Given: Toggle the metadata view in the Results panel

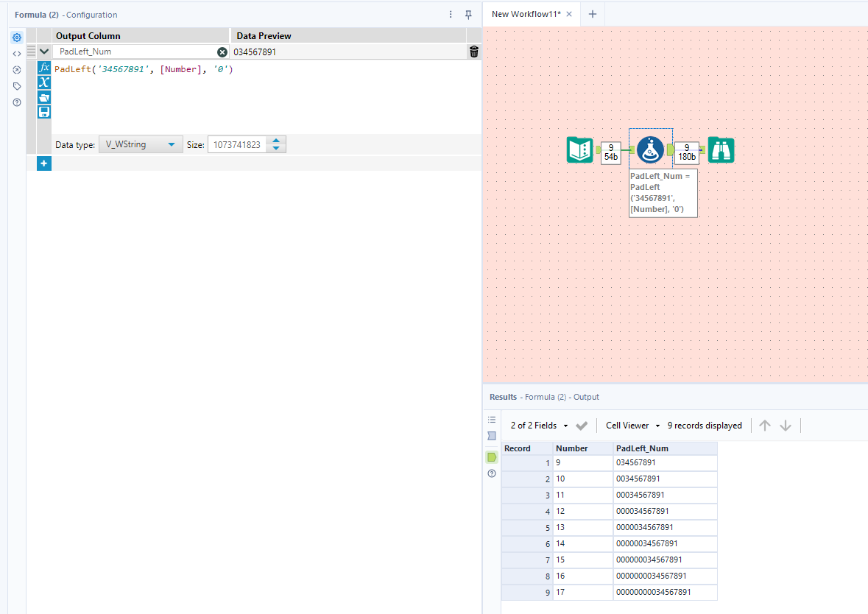Looking at the screenshot, I should 491,435.
